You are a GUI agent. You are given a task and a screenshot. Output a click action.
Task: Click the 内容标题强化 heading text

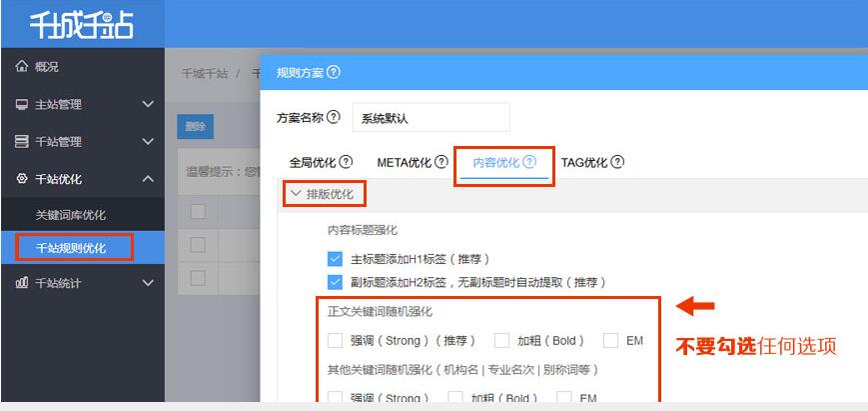pyautogui.click(x=363, y=229)
